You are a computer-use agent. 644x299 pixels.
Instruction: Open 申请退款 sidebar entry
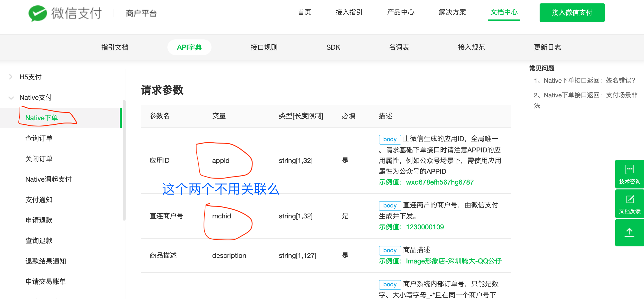tap(39, 220)
